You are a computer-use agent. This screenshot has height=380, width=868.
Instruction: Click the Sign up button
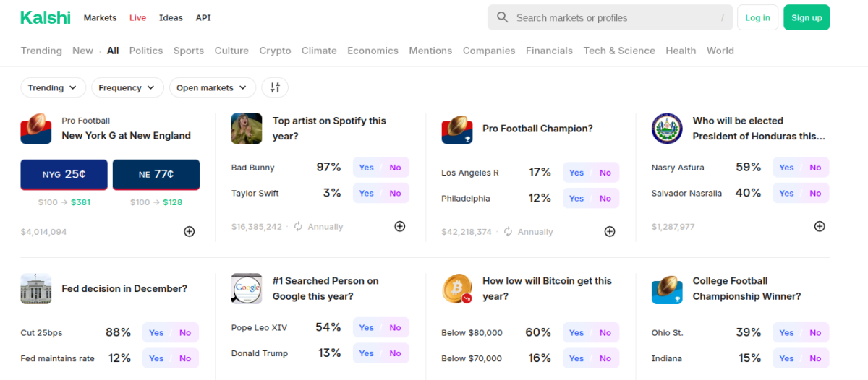(807, 17)
